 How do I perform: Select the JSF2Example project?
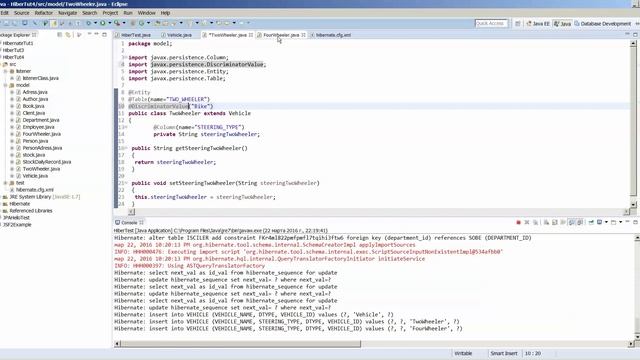[17, 225]
